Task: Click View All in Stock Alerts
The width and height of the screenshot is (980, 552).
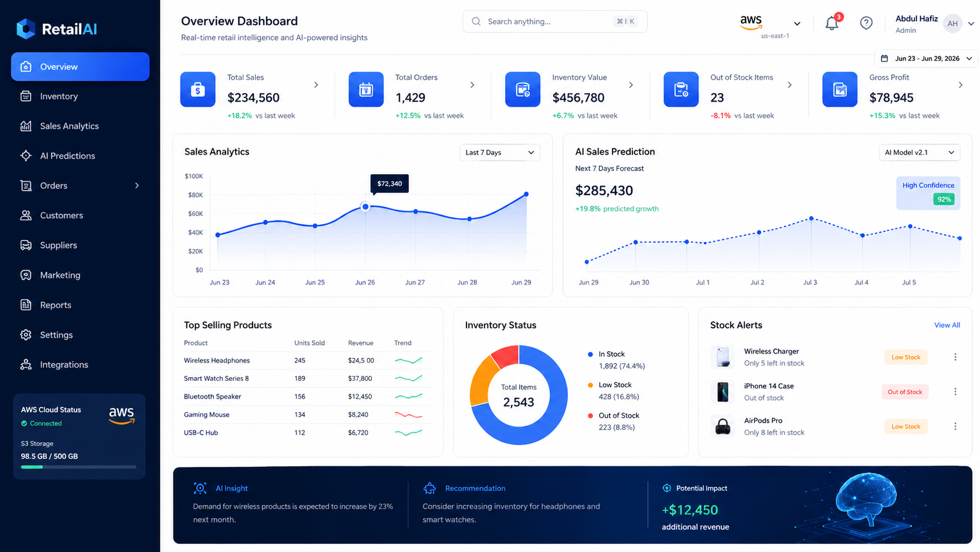Action: 947,325
